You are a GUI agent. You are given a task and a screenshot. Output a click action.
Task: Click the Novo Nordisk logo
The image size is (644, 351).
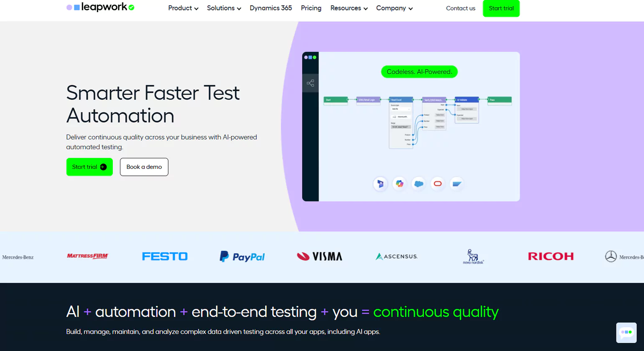click(x=473, y=257)
